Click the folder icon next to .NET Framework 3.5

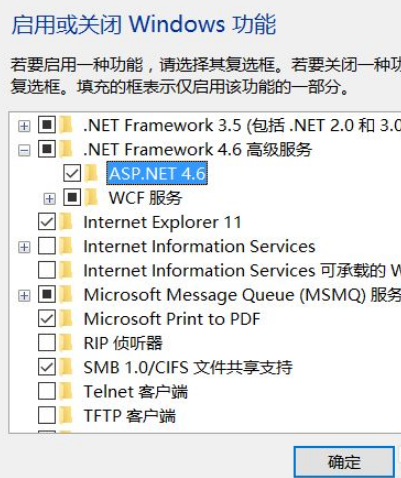click(67, 126)
